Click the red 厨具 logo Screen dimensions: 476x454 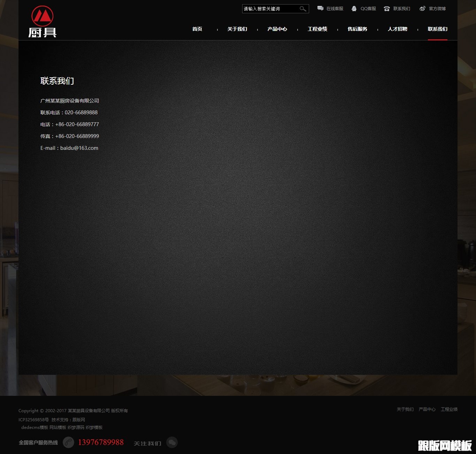(43, 22)
